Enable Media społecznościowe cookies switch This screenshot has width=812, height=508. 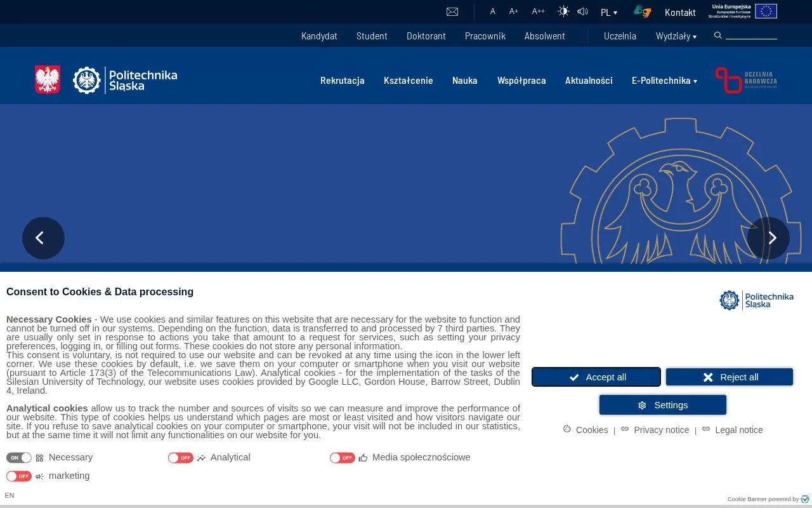coord(343,458)
